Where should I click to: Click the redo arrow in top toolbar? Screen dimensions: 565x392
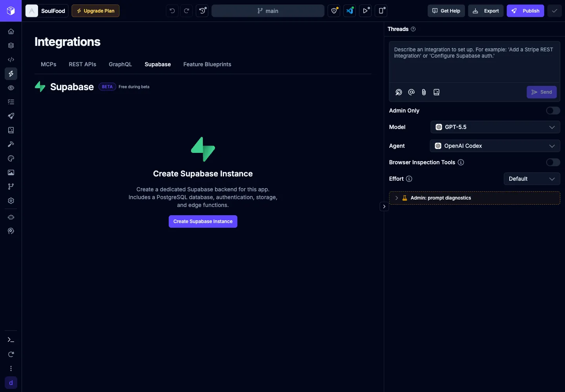pyautogui.click(x=187, y=11)
